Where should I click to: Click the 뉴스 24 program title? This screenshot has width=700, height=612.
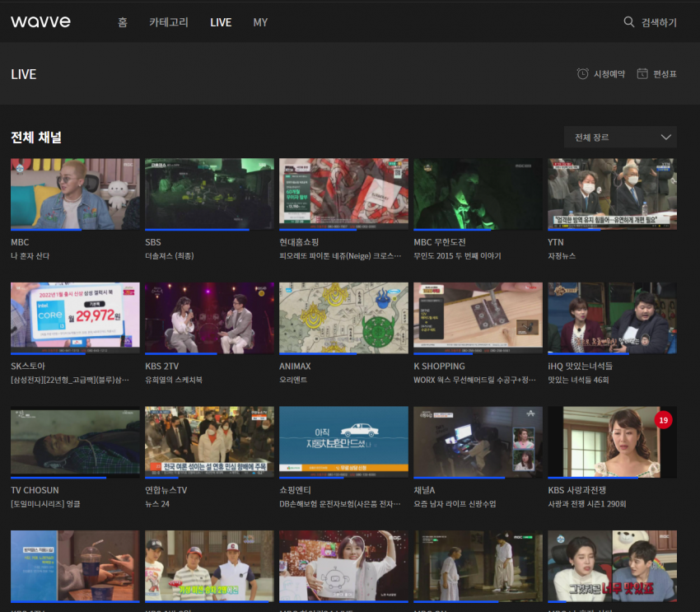[x=157, y=504]
